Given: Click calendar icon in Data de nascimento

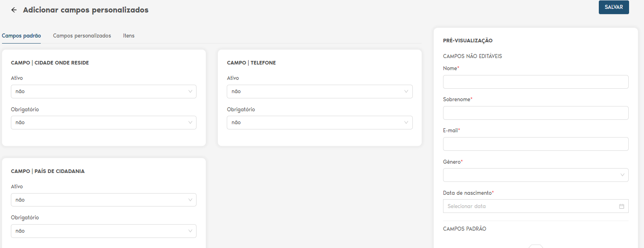Looking at the screenshot, I should click(621, 206).
